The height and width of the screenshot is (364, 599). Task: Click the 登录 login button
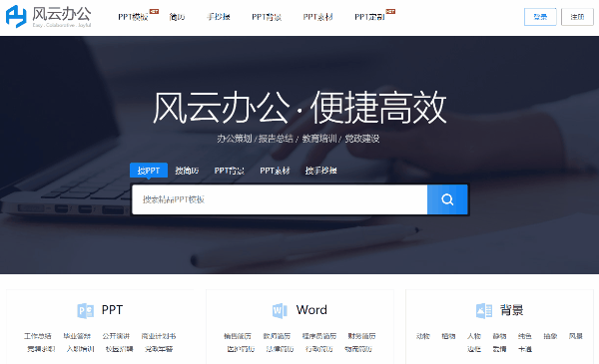coord(540,17)
